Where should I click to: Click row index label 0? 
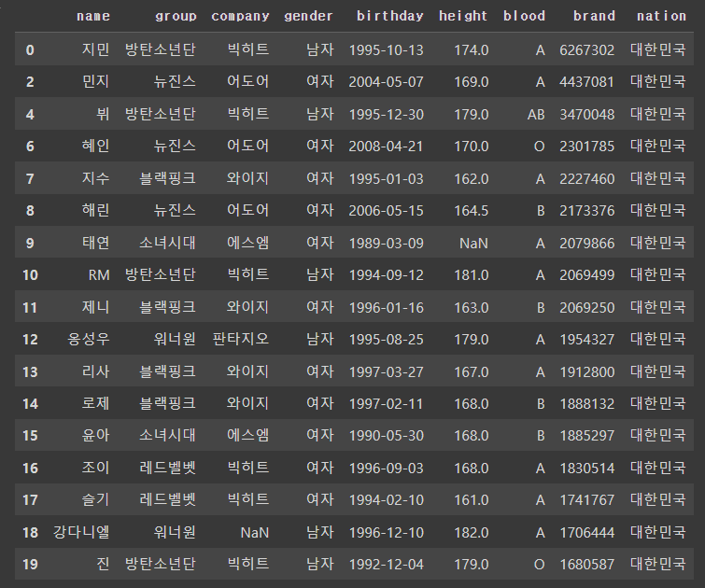pyautogui.click(x=30, y=49)
